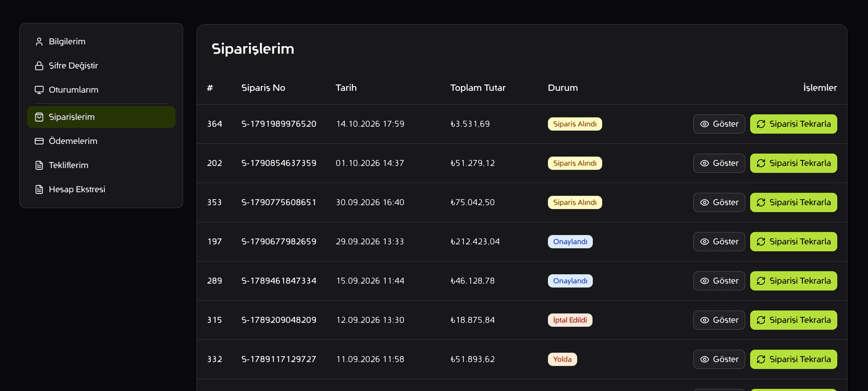Click order number S-1789117129727

pos(279,359)
